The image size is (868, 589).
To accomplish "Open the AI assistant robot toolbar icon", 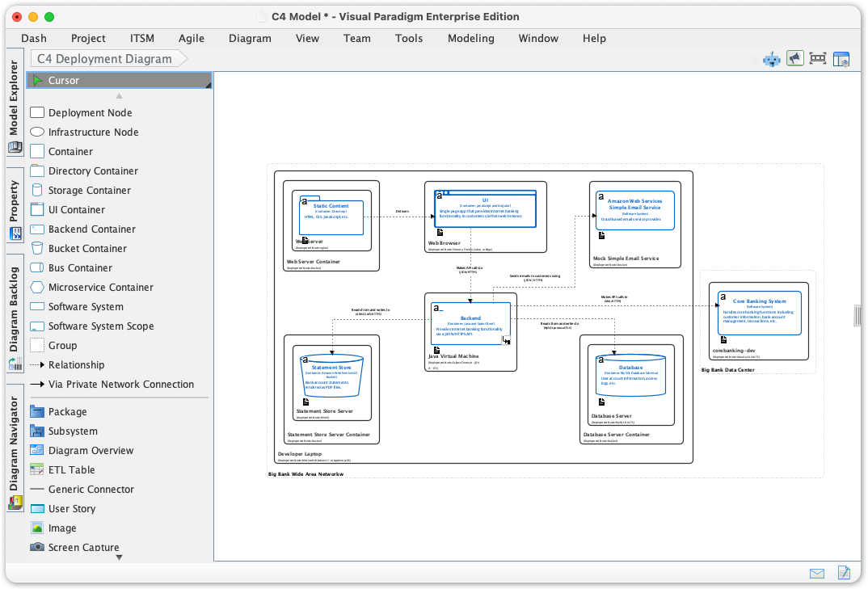I will pyautogui.click(x=770, y=59).
